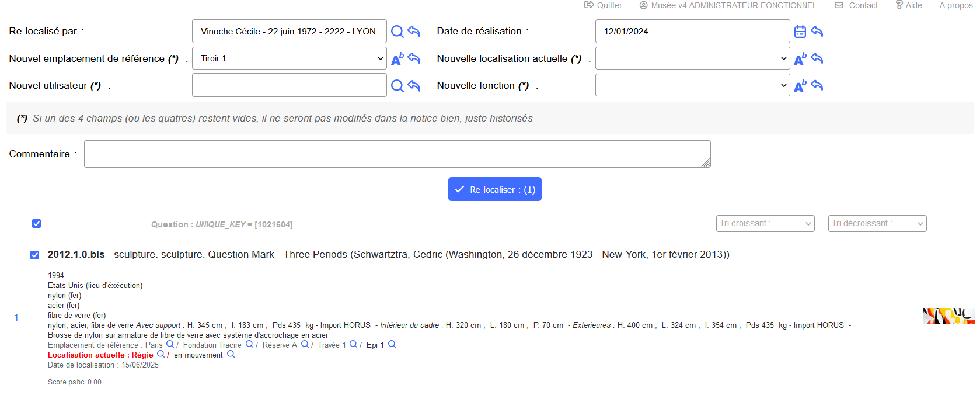Viewport: 980px width, 395px height.
Task: Click Quitter in the top menu
Action: pyautogui.click(x=604, y=5)
